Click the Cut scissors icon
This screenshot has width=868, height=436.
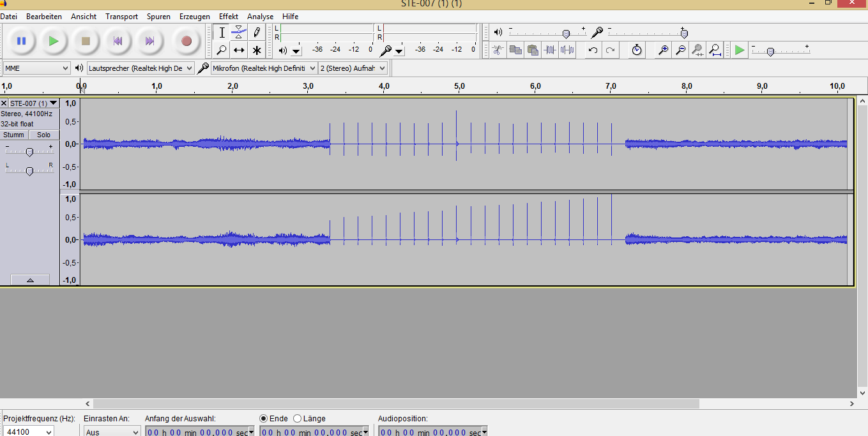pyautogui.click(x=498, y=50)
